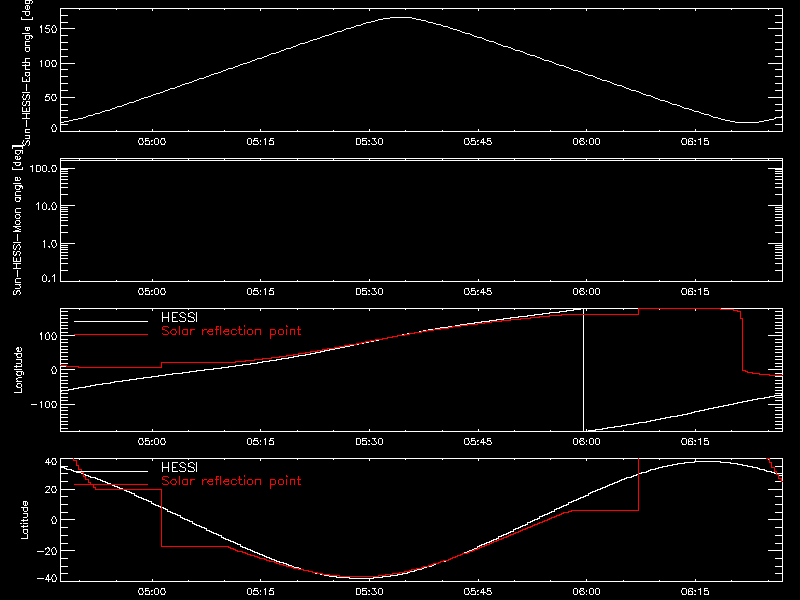Click the 10.0 y-axis value of Moon angle plot
This screenshot has height=600, width=800.
(46, 207)
